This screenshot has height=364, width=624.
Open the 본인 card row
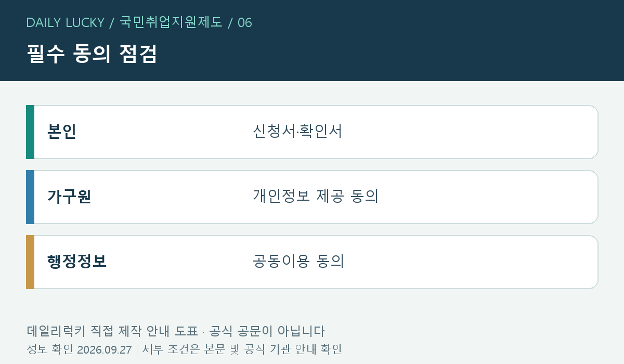click(312, 132)
